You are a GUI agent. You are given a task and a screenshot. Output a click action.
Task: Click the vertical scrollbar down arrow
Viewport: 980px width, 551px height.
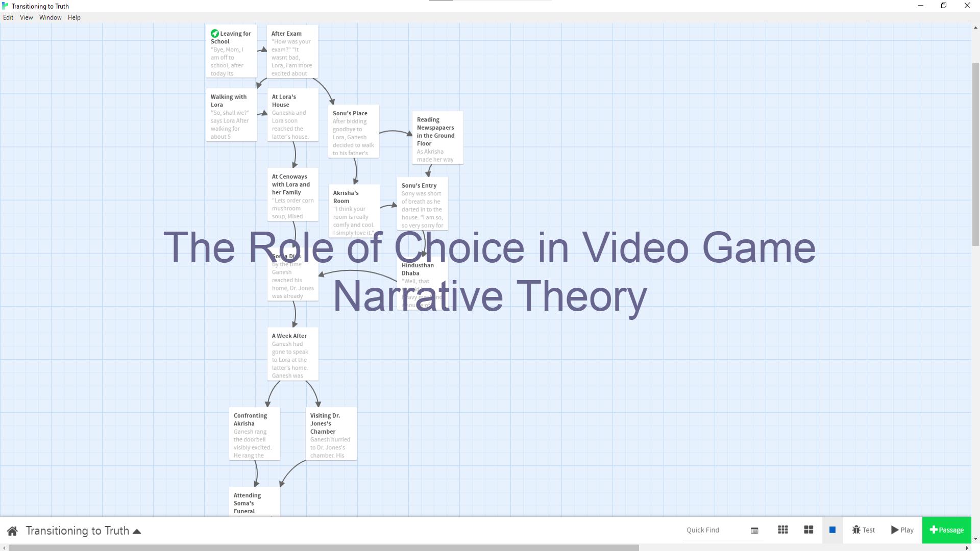(x=975, y=539)
